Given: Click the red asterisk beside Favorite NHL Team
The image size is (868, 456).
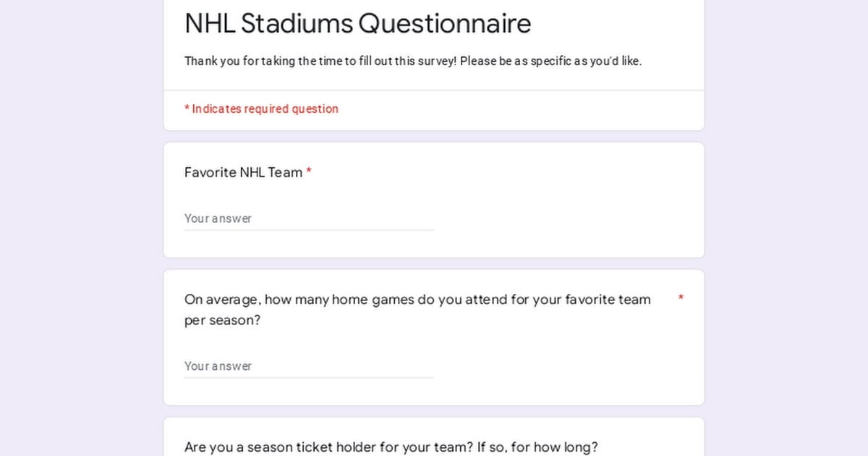Looking at the screenshot, I should pyautogui.click(x=309, y=172).
